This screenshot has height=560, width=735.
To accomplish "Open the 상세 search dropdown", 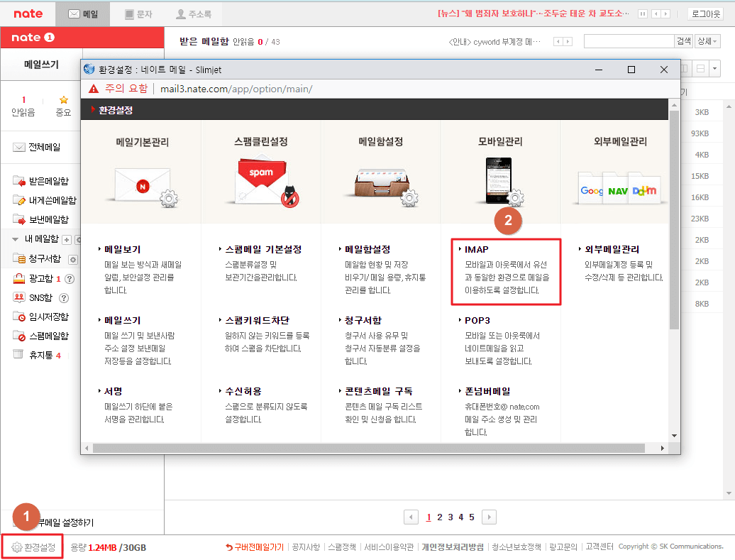I will pyautogui.click(x=707, y=41).
